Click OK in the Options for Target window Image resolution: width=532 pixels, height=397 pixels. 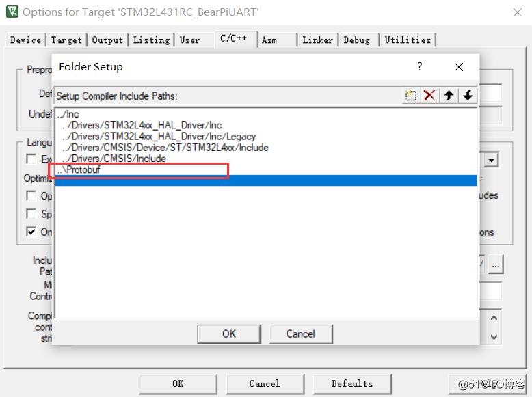coord(178,384)
